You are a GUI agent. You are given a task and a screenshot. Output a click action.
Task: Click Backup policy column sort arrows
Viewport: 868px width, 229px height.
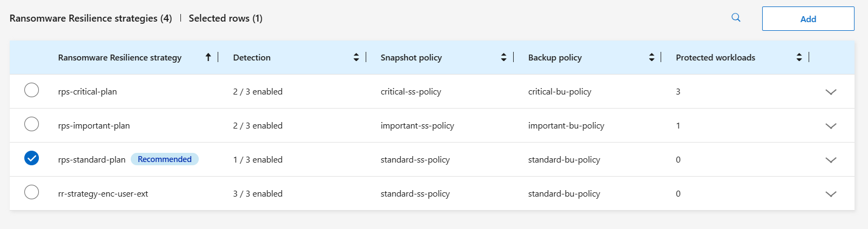coord(651,57)
